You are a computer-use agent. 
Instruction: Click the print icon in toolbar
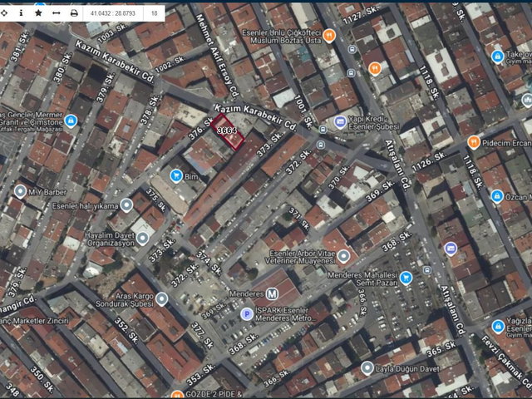(74, 13)
